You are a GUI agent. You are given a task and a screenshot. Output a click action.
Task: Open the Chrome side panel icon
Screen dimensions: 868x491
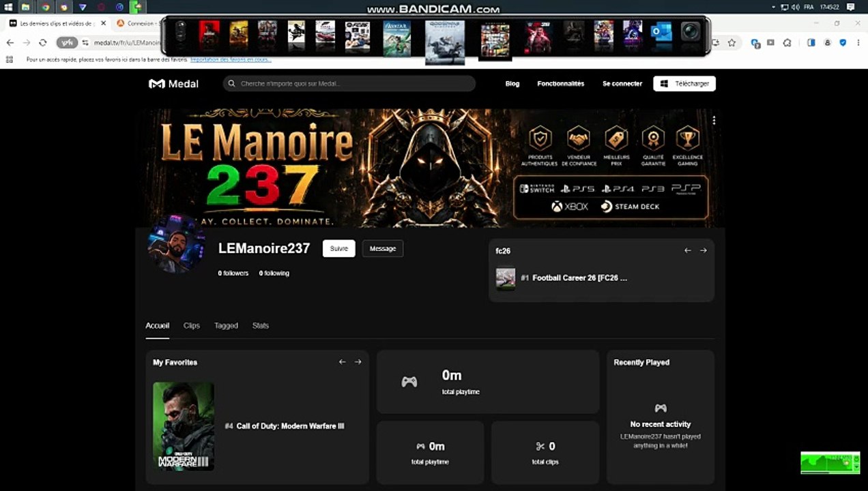811,42
